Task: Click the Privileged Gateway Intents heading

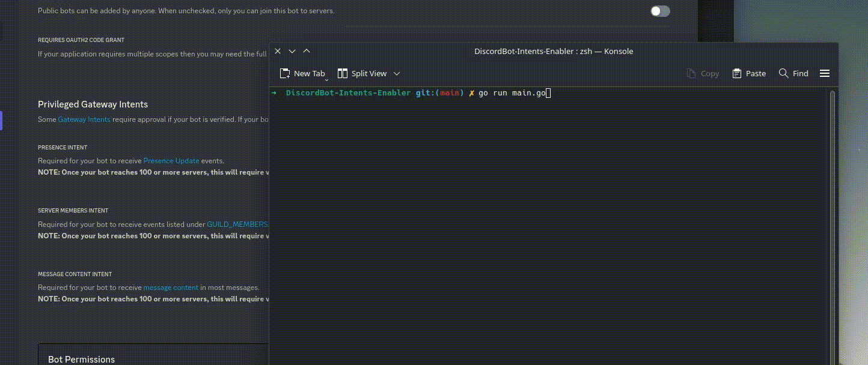Action: coord(93,104)
